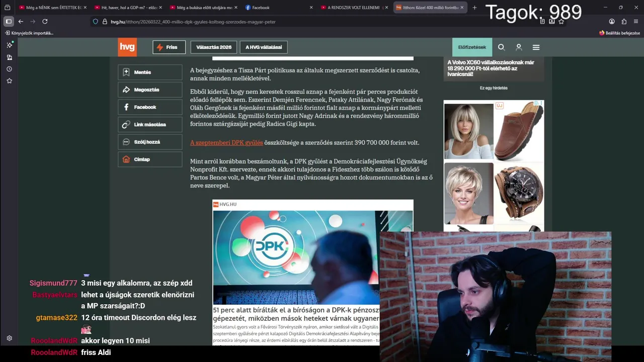Screen dimensions: 644x362
Task: Open the synced tabs sidebar icon
Action: point(9,57)
